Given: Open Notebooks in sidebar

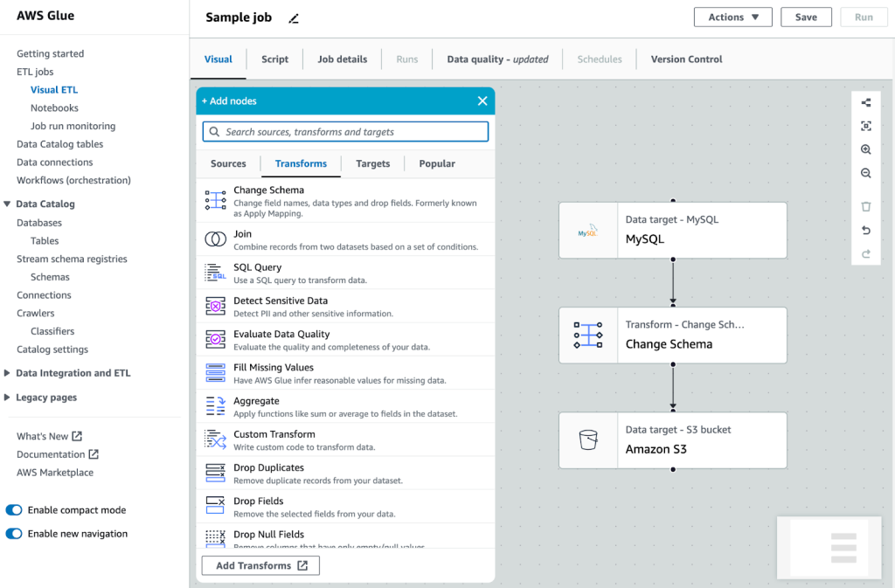Looking at the screenshot, I should click(x=54, y=107).
